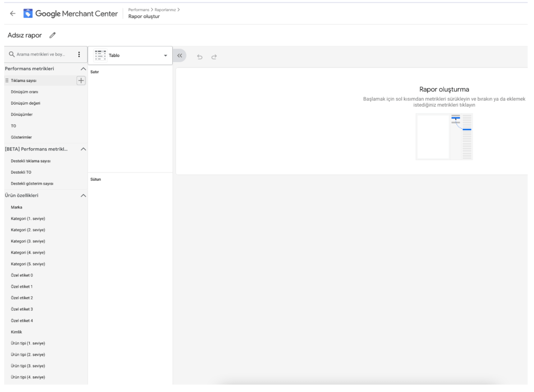Edit report name with pencil icon
The height and width of the screenshot is (392, 534).
53,35
